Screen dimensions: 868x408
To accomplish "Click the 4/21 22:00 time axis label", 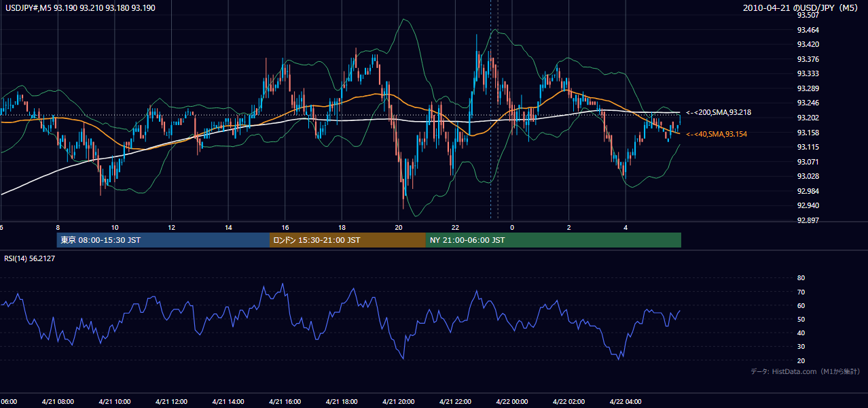I will [455, 402].
